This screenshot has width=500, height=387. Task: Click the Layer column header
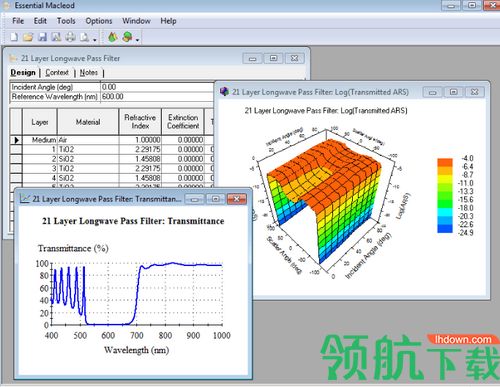40,122
